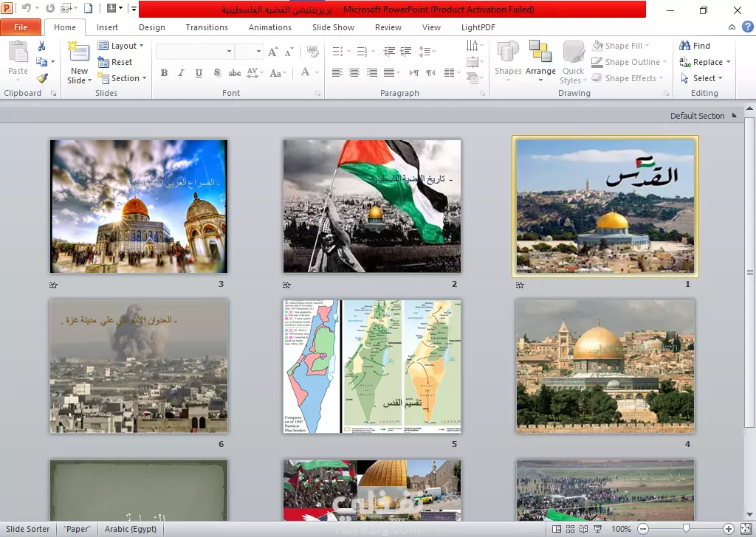Click the "Paper" theme status entry
The height and width of the screenshot is (537, 756).
point(77,529)
